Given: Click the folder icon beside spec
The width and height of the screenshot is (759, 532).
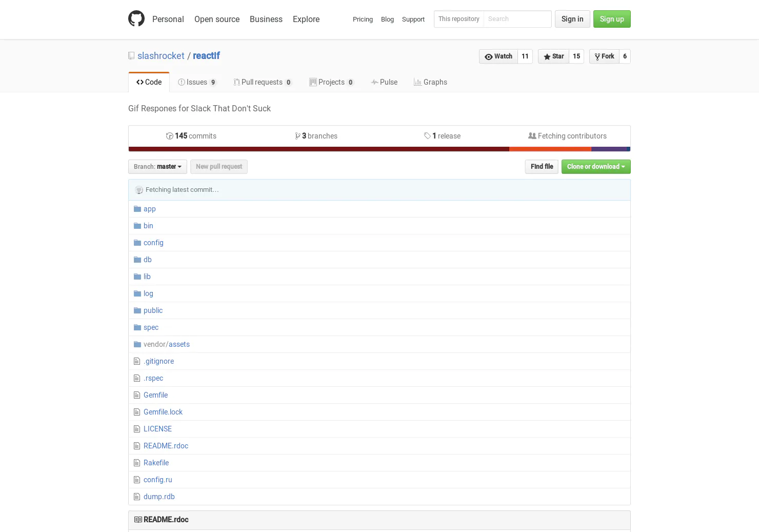Looking at the screenshot, I should [x=137, y=327].
